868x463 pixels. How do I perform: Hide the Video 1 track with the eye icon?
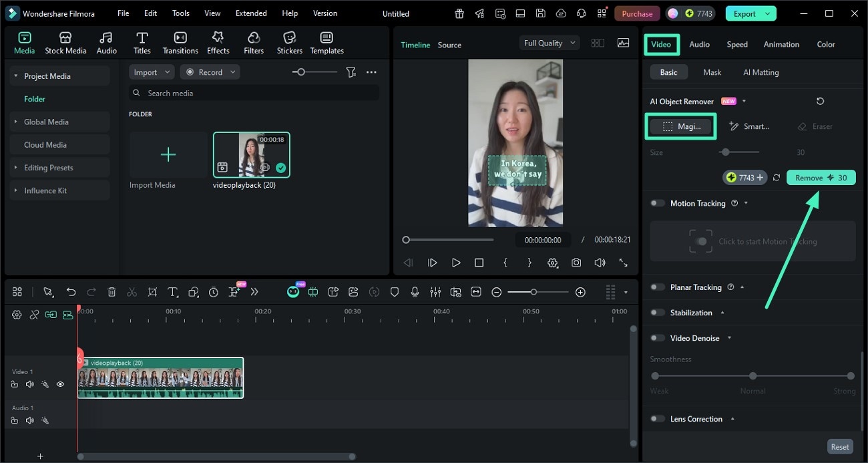[60, 384]
